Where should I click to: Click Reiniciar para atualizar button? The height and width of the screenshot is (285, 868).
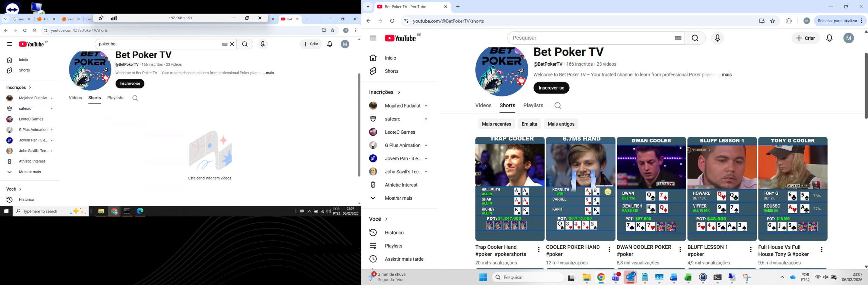pyautogui.click(x=837, y=21)
